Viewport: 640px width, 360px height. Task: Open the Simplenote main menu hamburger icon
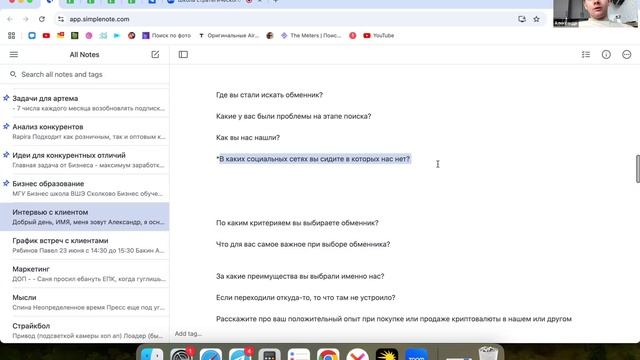pos(13,54)
